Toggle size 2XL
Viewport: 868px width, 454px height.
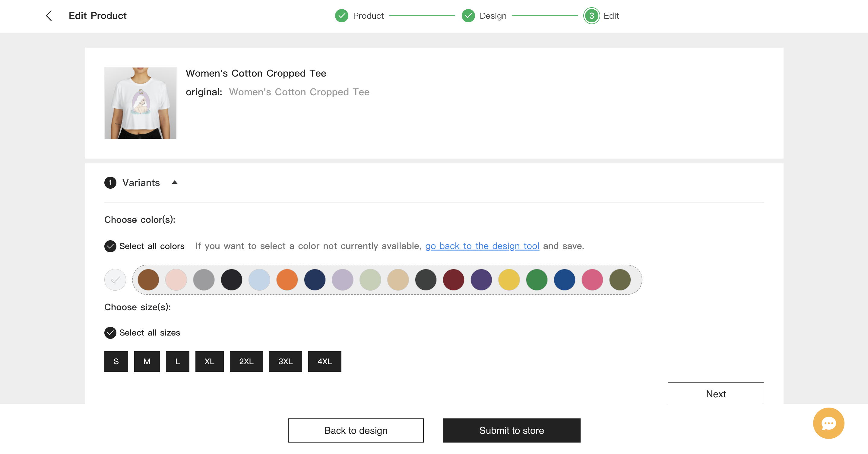coord(246,361)
